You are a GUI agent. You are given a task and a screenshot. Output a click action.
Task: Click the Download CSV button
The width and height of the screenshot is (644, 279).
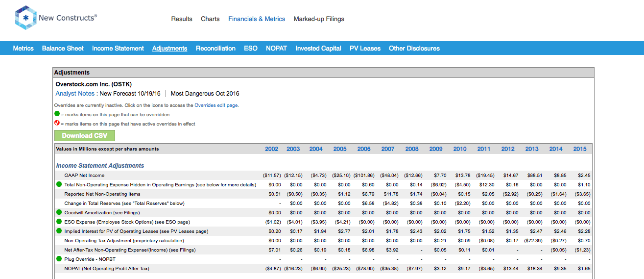click(x=85, y=136)
